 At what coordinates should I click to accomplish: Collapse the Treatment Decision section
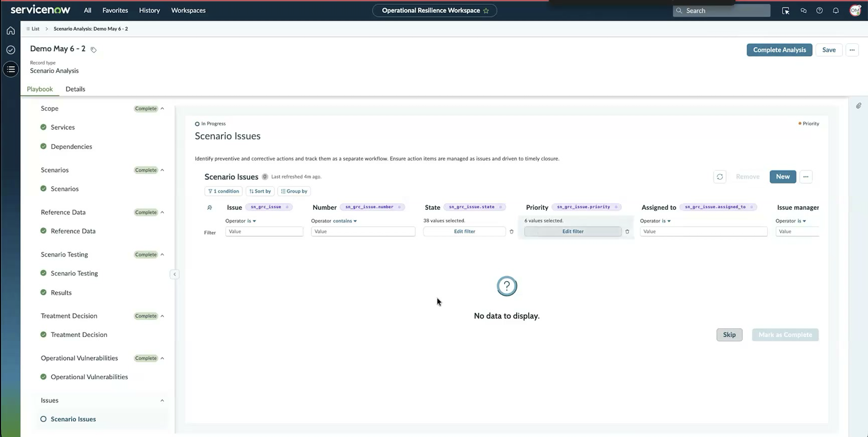[x=162, y=316]
